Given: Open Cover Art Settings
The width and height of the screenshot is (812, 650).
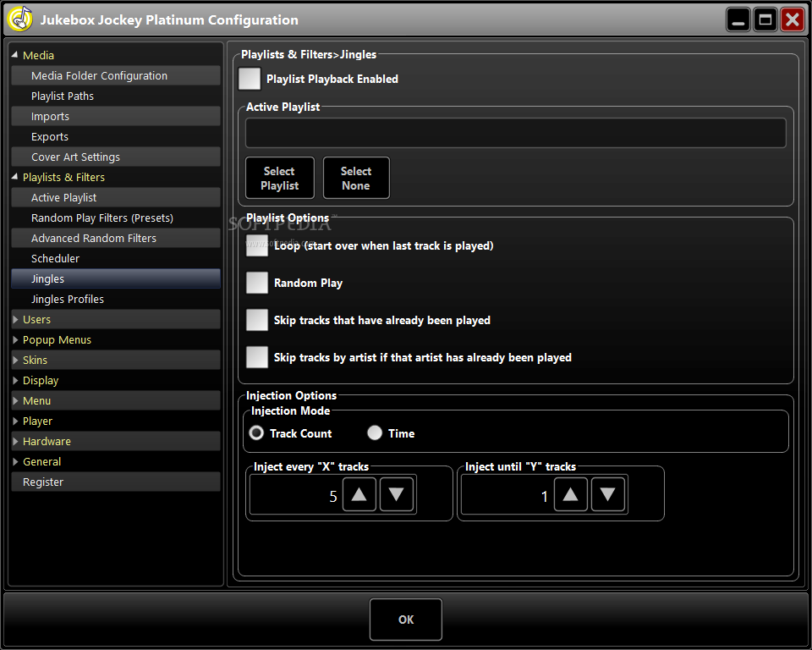Looking at the screenshot, I should pos(116,157).
